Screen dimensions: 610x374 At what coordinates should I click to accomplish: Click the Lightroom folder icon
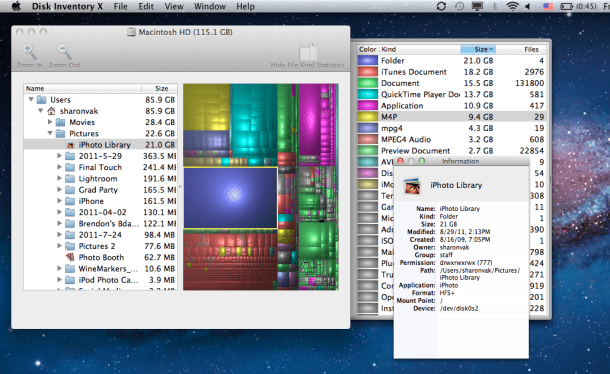[x=70, y=179]
